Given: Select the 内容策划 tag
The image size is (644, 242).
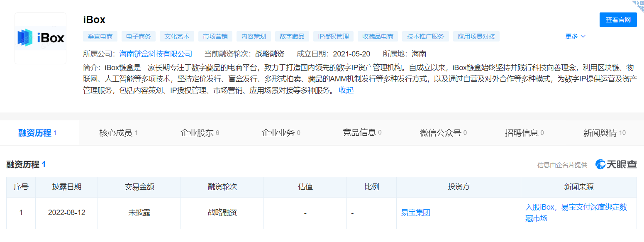Looking at the screenshot, I should coord(254,36).
